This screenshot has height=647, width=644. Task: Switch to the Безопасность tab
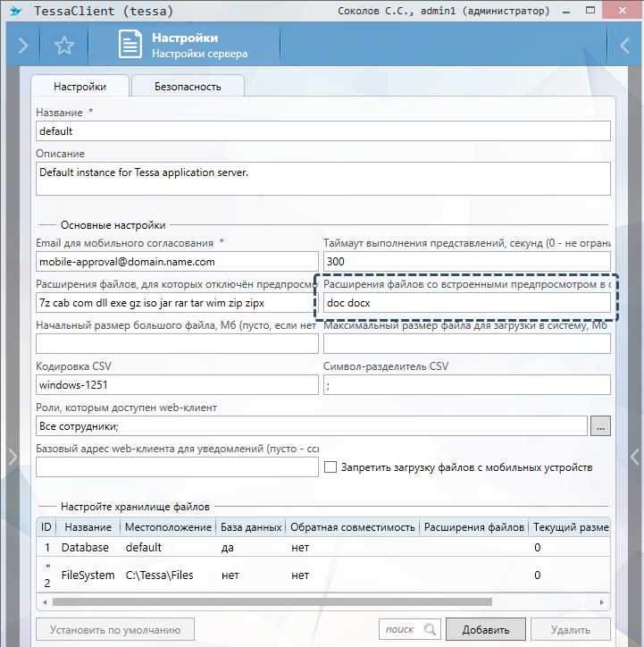pos(188,87)
